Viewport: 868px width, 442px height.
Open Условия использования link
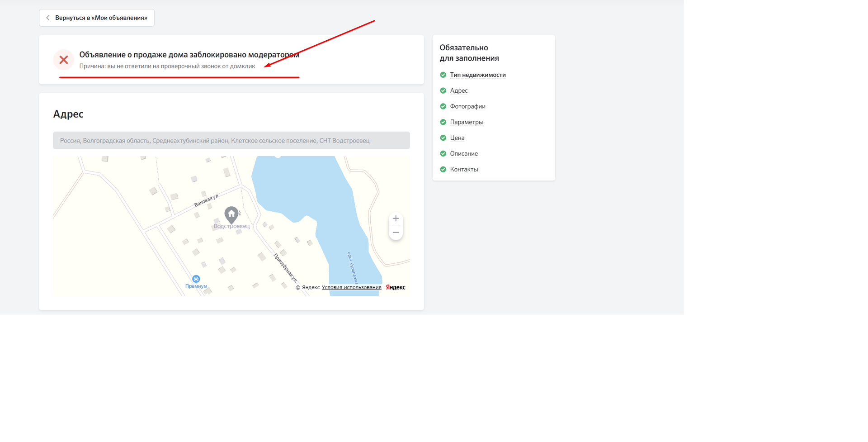[351, 287]
